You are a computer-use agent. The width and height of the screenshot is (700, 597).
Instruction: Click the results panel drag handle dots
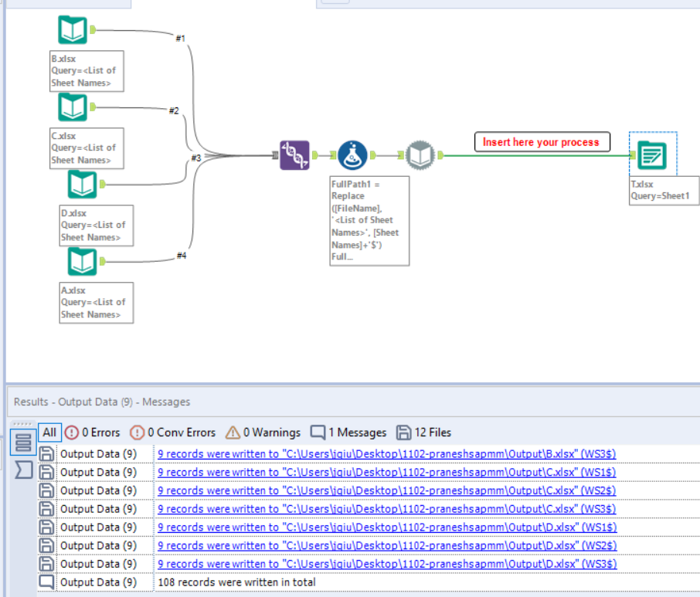coord(22,423)
